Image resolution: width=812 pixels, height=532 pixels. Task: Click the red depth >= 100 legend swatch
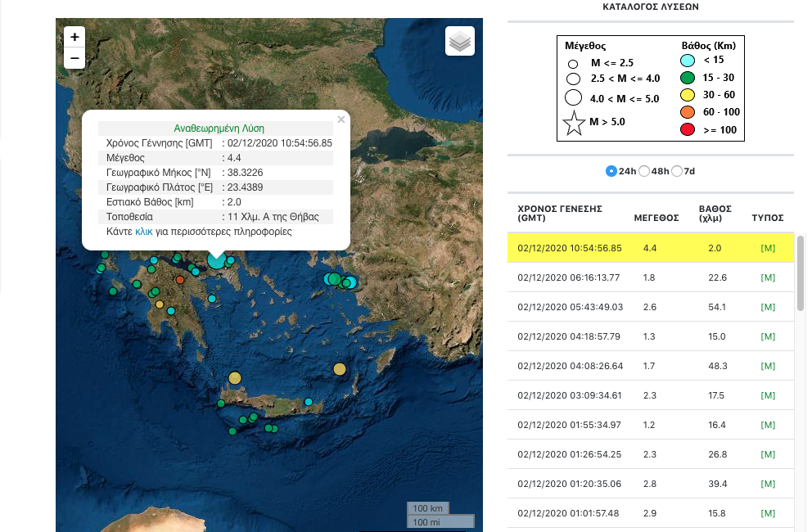point(688,128)
